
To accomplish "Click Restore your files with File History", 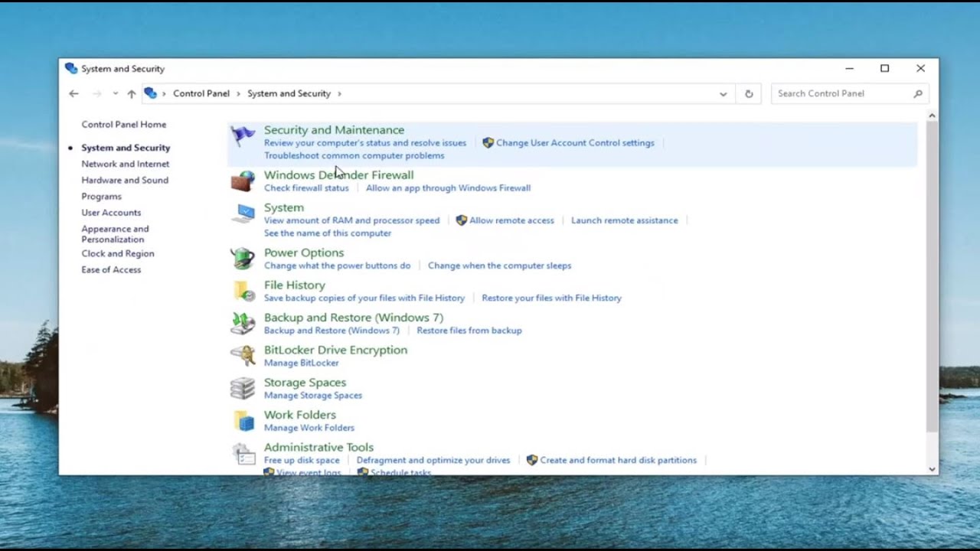I will 551,298.
